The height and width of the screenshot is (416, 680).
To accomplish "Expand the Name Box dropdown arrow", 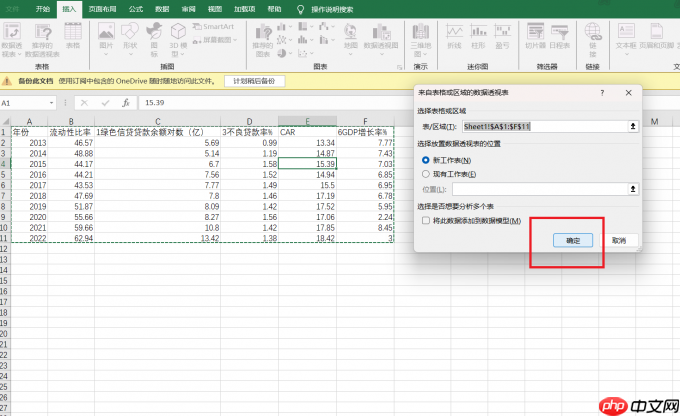I will point(51,103).
